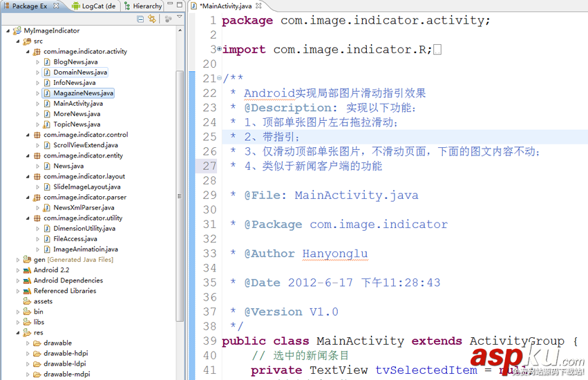
Task: Click the MainActivity.java file icon in tree
Action: click(47, 104)
